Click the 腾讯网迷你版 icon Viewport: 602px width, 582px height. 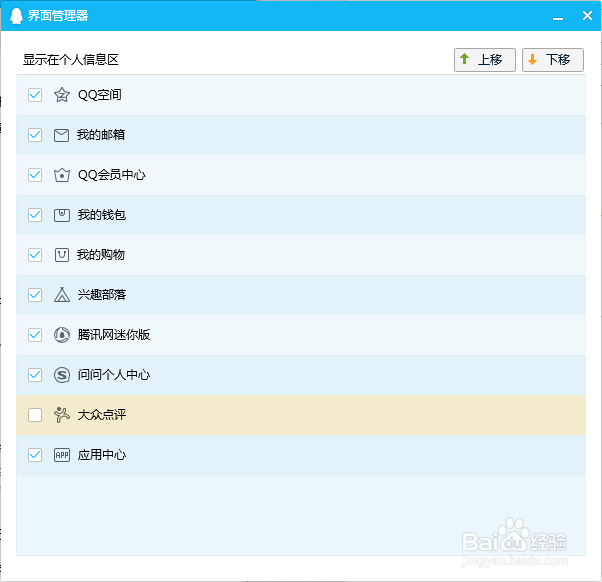pyautogui.click(x=61, y=335)
